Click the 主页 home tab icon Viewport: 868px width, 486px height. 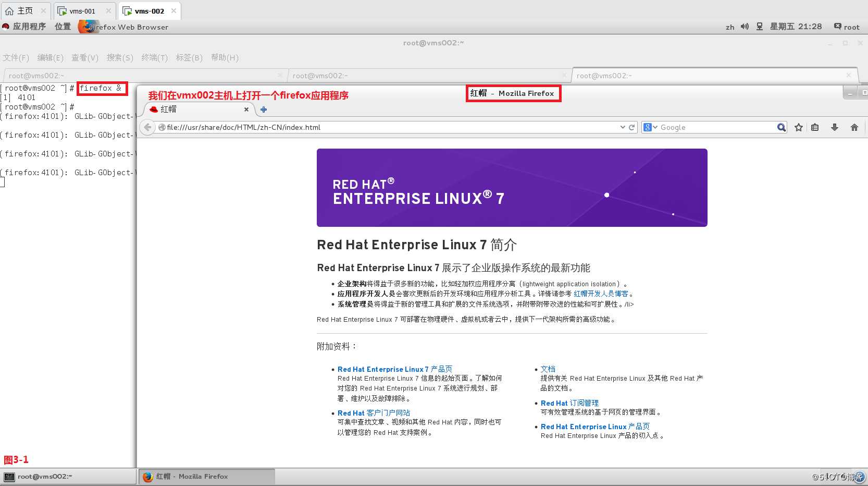9,11
